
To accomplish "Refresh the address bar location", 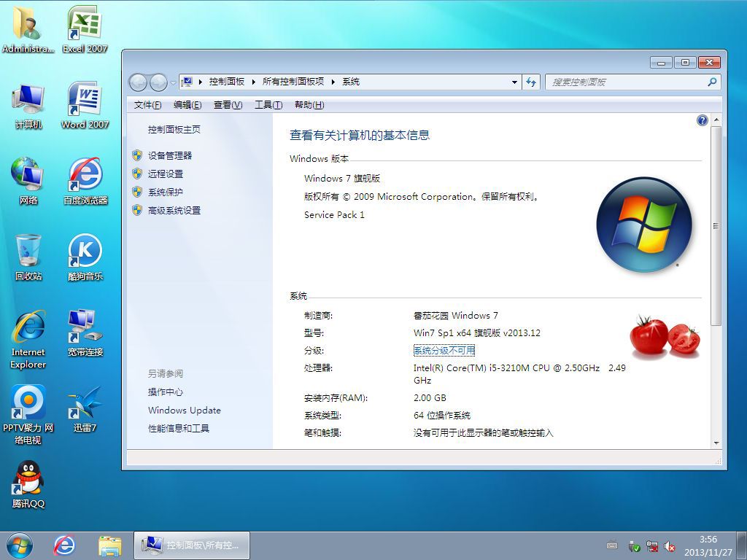I will point(531,82).
